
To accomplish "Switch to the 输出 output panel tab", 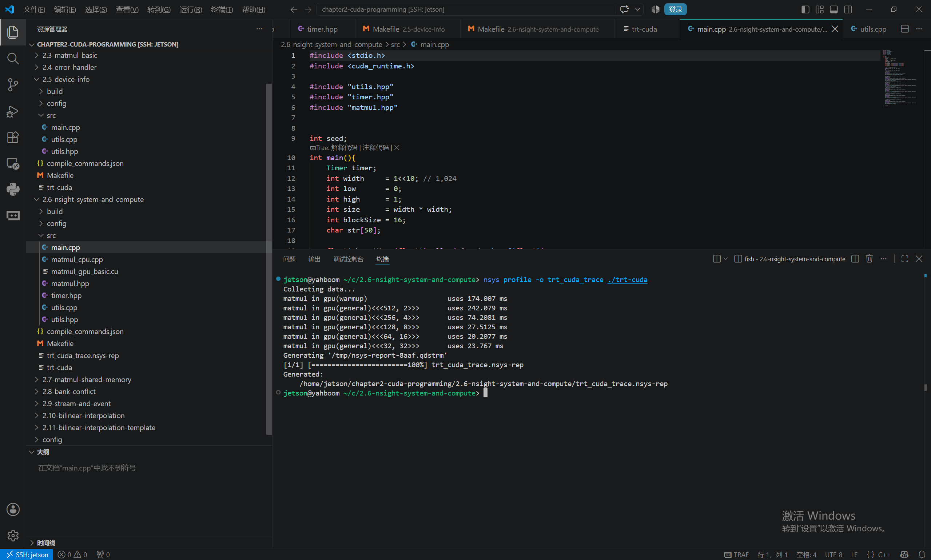I will coord(314,259).
